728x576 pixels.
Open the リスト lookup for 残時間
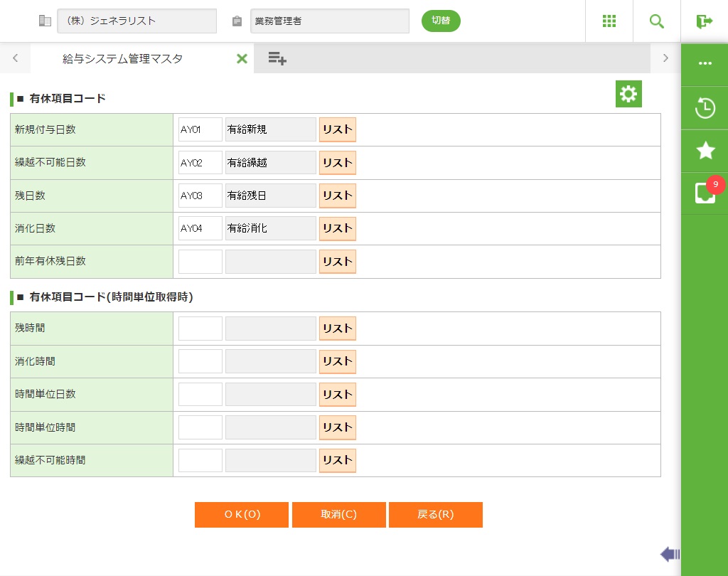point(338,329)
